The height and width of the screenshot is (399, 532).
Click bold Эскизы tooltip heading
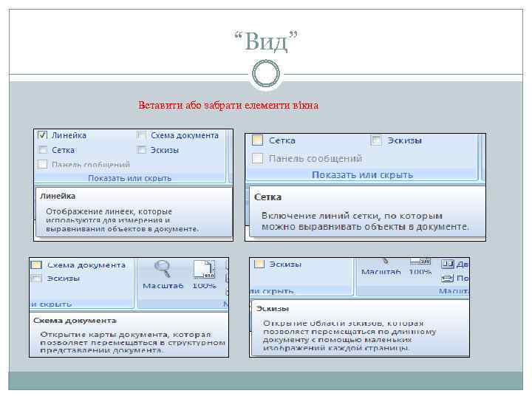[x=273, y=309]
